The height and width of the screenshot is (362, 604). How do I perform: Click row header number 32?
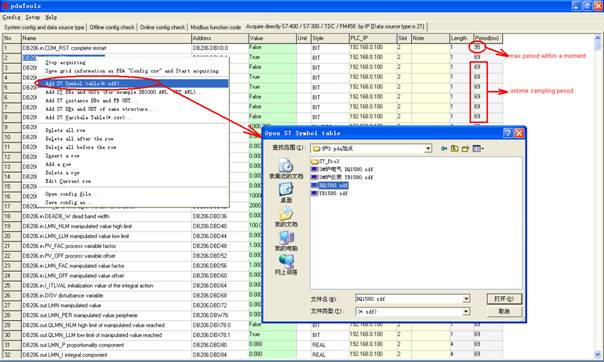(12, 355)
